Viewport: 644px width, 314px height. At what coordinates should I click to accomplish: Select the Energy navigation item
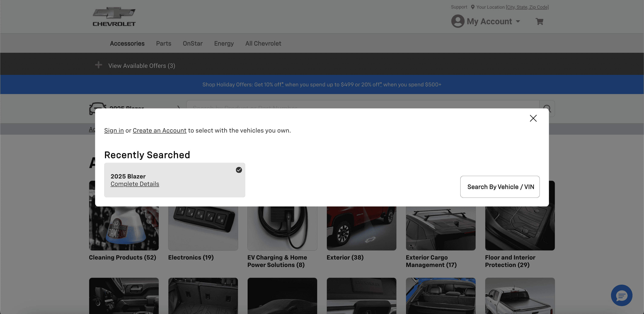click(x=224, y=43)
